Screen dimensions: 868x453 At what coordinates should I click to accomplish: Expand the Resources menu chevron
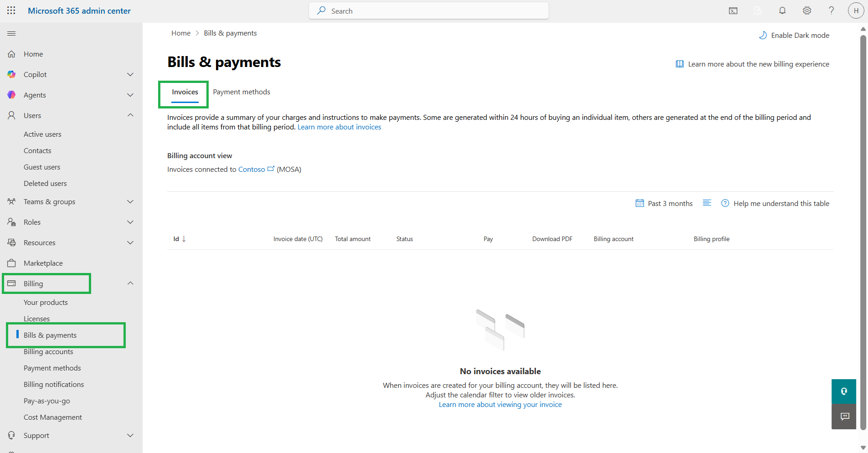[x=130, y=242]
